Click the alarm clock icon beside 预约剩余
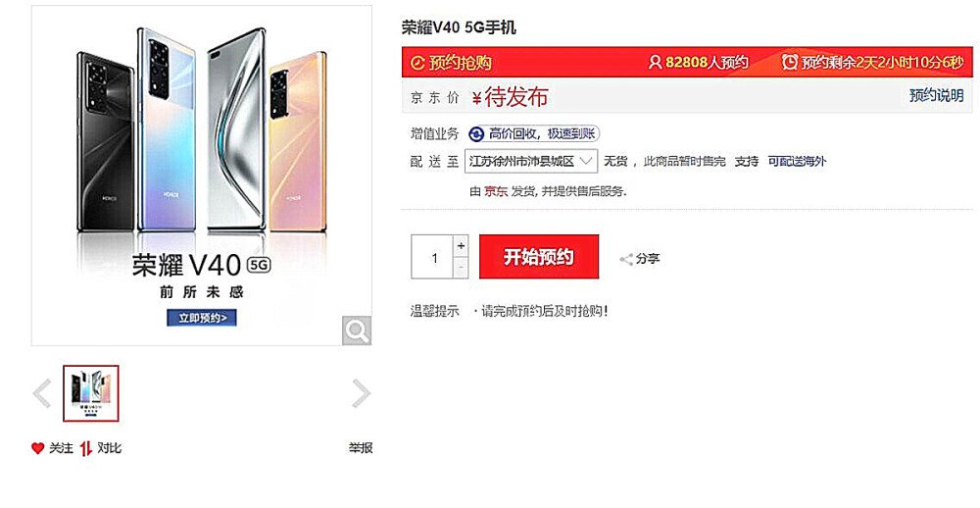This screenshot has height=508, width=980. point(790,62)
